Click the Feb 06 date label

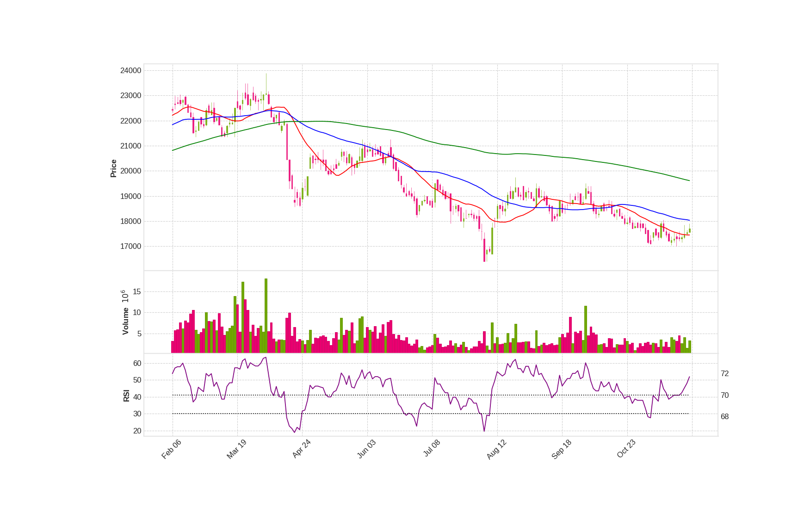point(171,449)
